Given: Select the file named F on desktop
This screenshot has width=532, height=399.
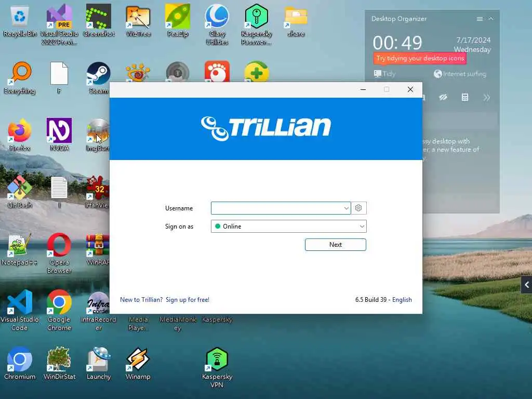Looking at the screenshot, I should coord(59,78).
